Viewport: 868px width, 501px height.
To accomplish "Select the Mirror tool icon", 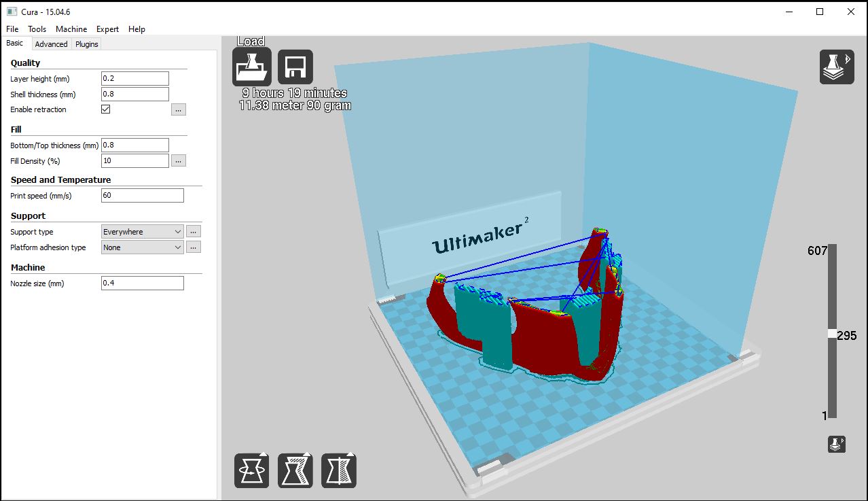I will (x=339, y=470).
